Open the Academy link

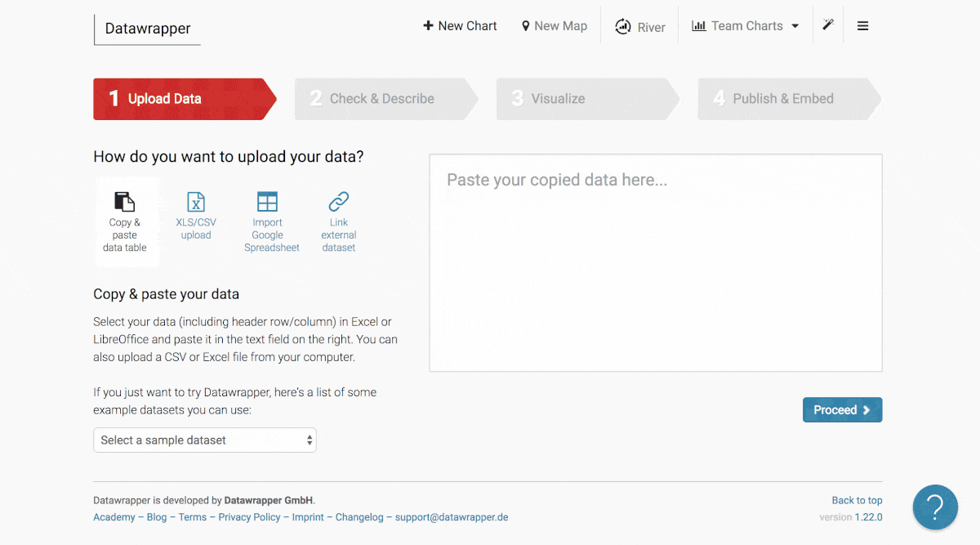tap(114, 517)
